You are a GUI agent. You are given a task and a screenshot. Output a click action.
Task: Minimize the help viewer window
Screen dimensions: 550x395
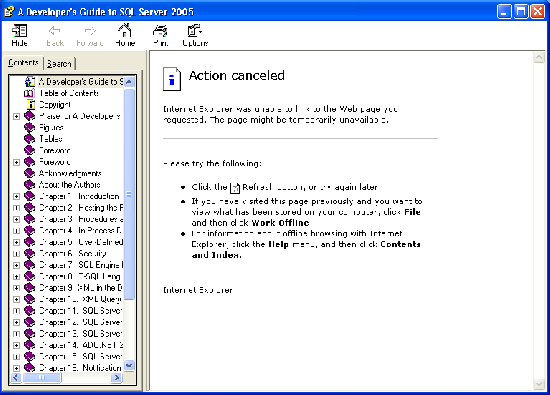coord(504,12)
